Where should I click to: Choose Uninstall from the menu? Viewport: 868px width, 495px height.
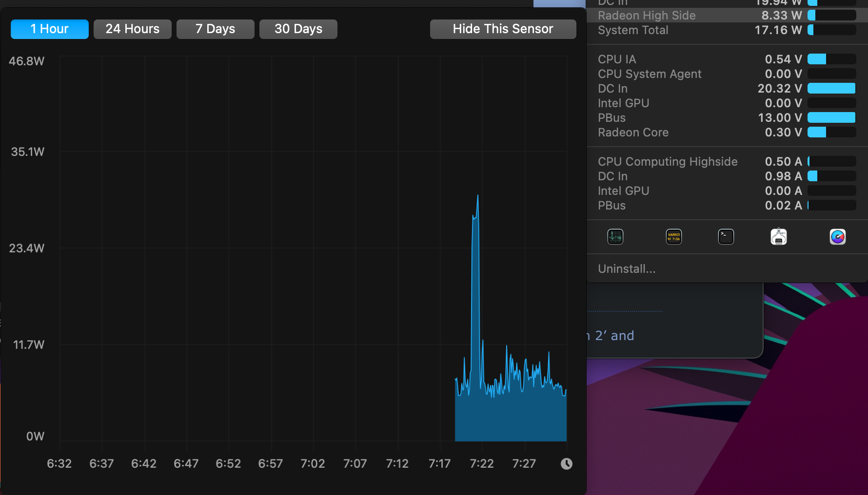[x=627, y=268]
